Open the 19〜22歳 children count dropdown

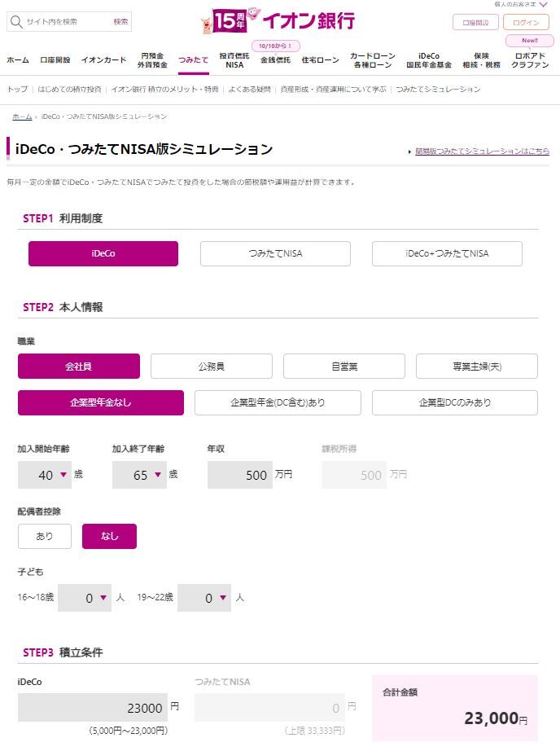[x=204, y=598]
